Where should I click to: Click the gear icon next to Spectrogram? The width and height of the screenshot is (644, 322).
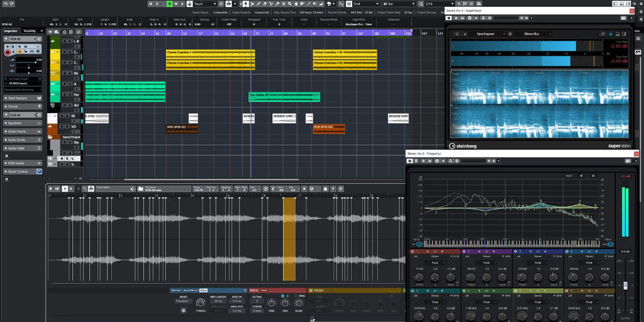[510, 34]
